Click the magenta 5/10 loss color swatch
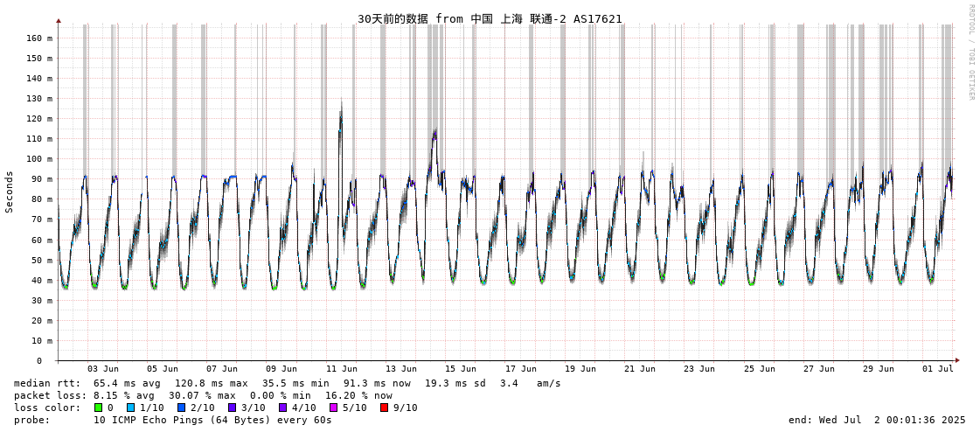 (x=333, y=408)
